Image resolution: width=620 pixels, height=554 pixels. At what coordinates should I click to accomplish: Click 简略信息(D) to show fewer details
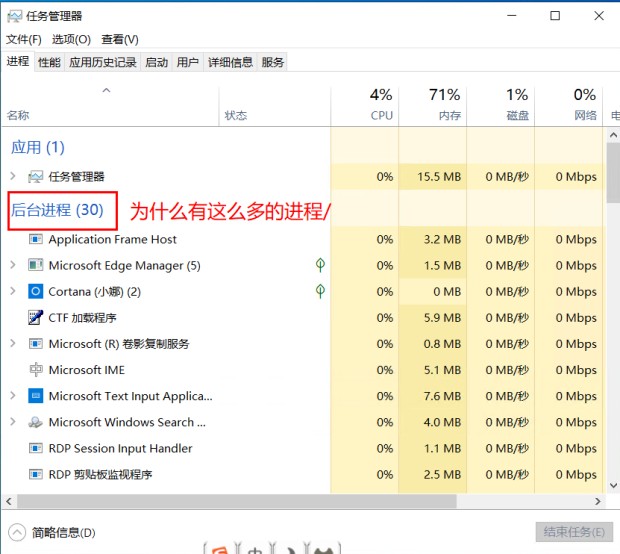click(64, 533)
